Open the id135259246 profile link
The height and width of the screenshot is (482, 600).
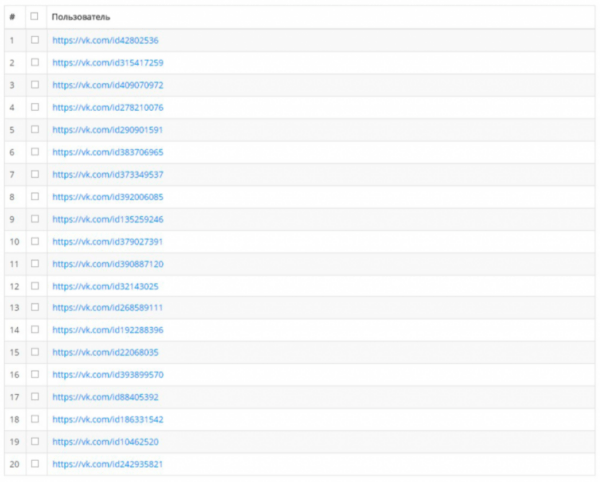click(108, 220)
